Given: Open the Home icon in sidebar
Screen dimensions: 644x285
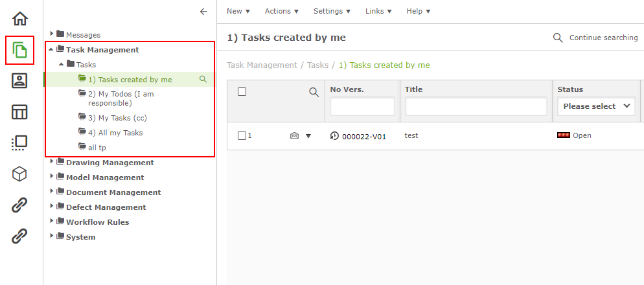Looking at the screenshot, I should pos(20,19).
